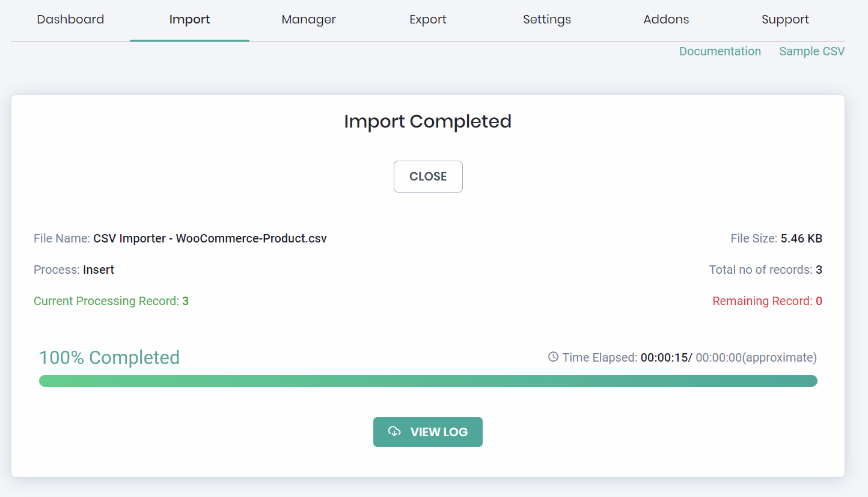The width and height of the screenshot is (868, 497).
Task: Click the clock icon beside Time Elapsed
Action: (553, 357)
